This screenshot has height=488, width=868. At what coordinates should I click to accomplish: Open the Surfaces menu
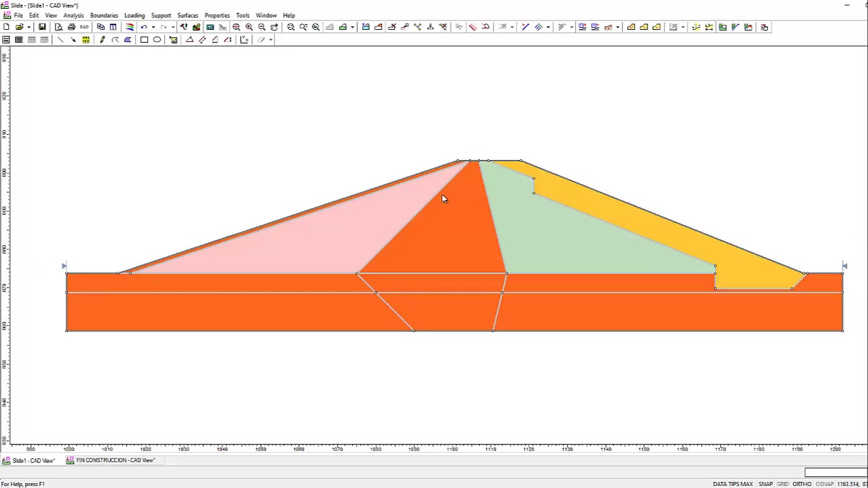(x=188, y=15)
